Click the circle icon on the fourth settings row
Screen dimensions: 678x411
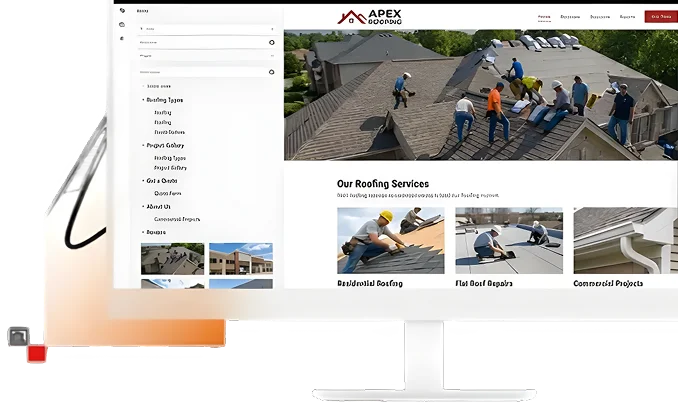pyautogui.click(x=272, y=72)
